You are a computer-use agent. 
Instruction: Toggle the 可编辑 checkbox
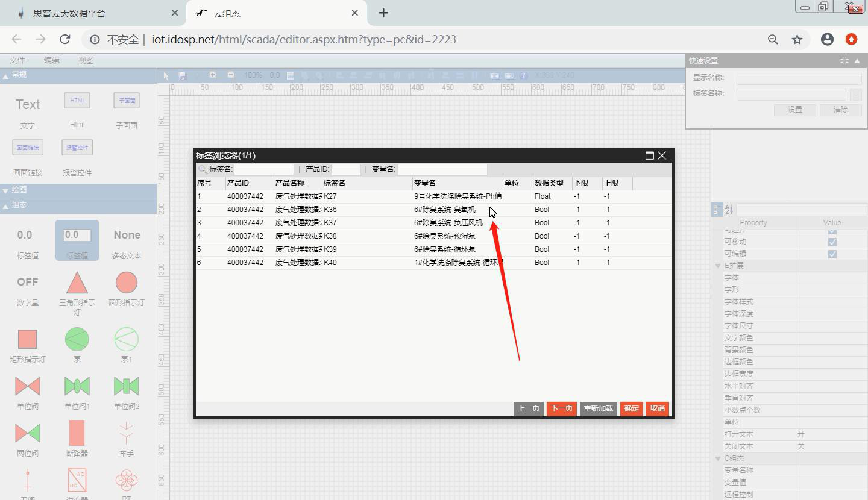(x=832, y=254)
